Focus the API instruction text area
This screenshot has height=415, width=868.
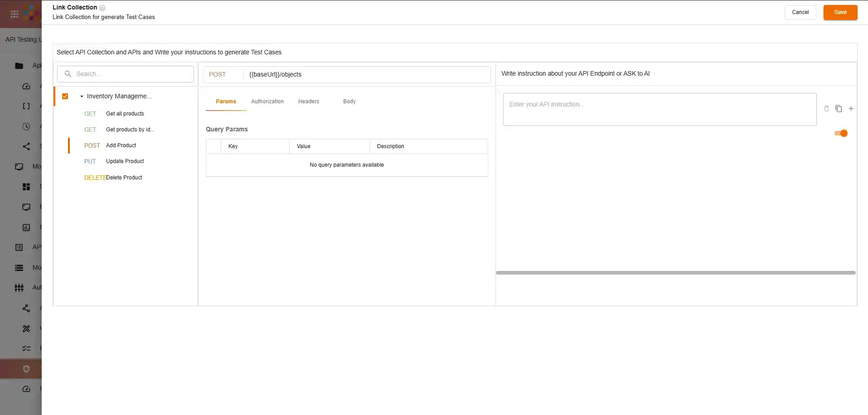click(x=659, y=110)
